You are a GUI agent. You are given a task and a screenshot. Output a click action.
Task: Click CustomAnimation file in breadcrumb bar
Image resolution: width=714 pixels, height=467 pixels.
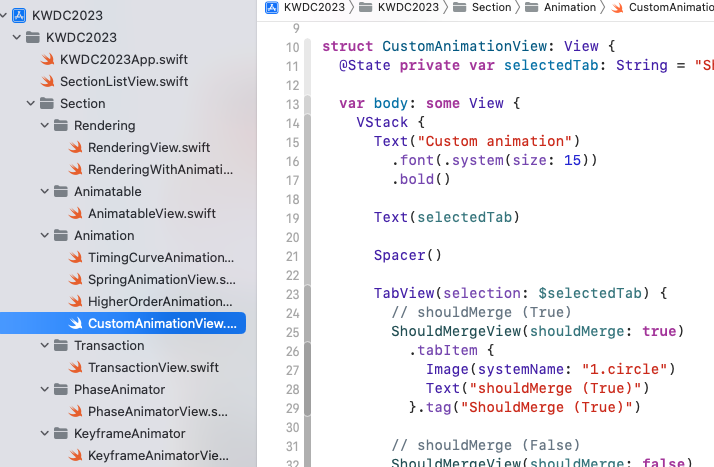[x=662, y=7]
